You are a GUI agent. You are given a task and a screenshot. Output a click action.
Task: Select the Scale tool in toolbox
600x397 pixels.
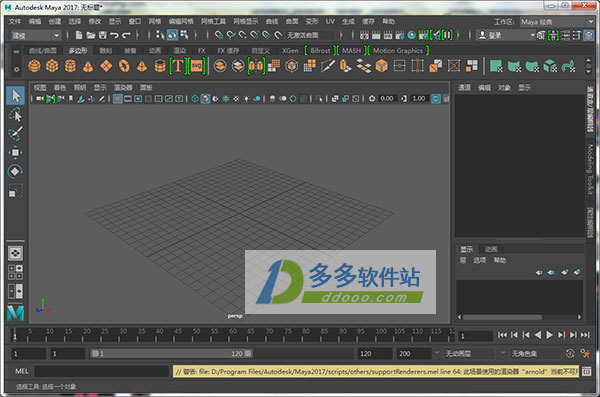[x=16, y=190]
